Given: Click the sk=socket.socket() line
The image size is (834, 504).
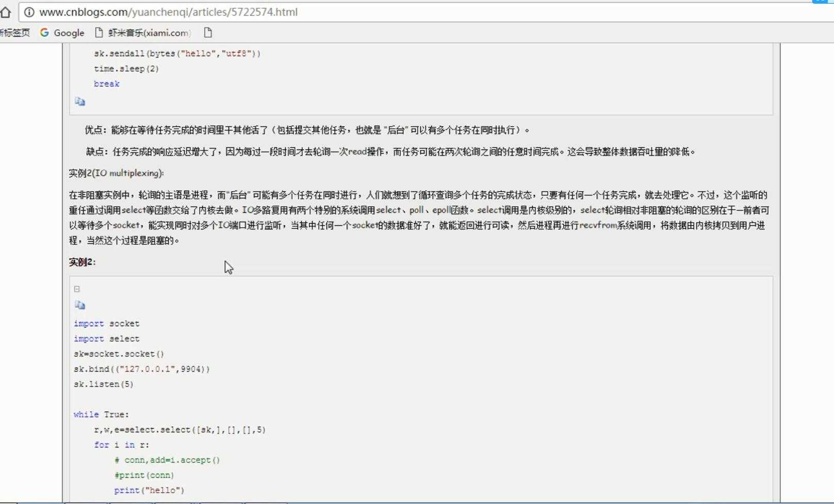Looking at the screenshot, I should click(x=119, y=354).
